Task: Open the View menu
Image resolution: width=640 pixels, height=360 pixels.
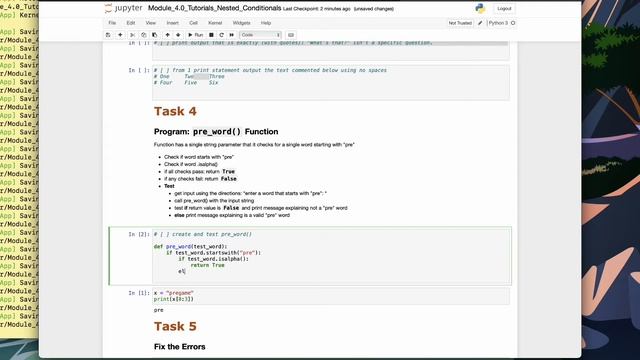Action: (151, 23)
